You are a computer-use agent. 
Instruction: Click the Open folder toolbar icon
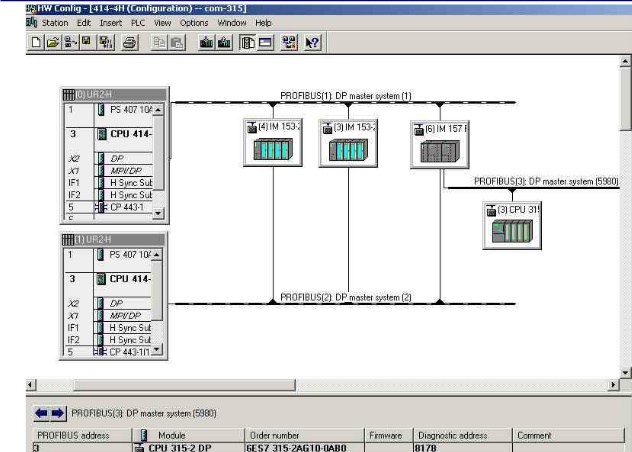tap(52, 42)
